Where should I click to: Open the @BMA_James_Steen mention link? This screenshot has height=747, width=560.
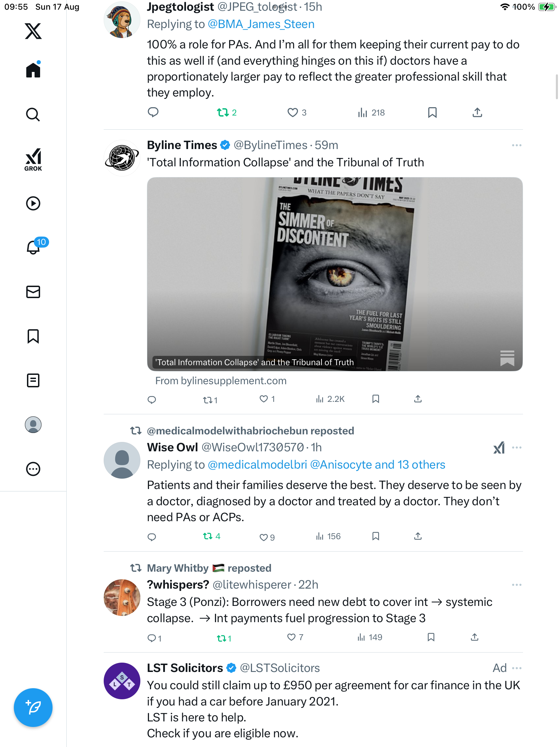pyautogui.click(x=261, y=24)
